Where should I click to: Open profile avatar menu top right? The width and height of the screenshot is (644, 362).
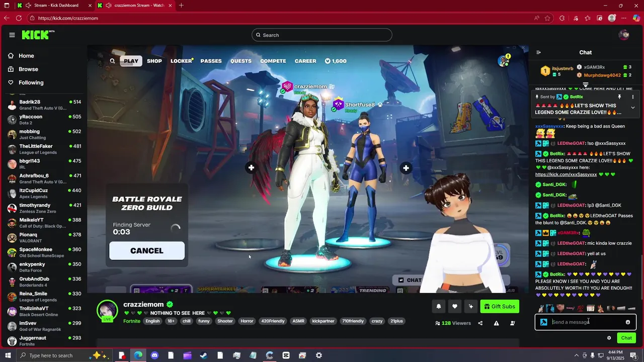tap(624, 35)
